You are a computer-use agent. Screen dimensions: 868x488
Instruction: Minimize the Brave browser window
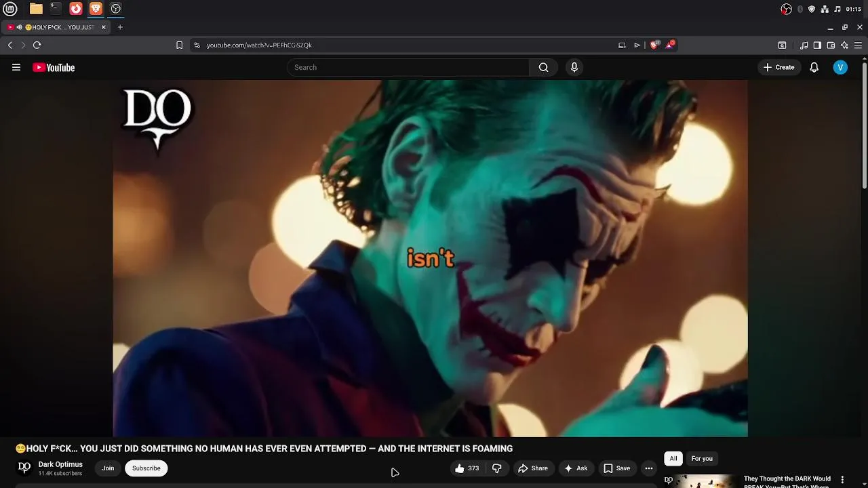pyautogui.click(x=830, y=27)
